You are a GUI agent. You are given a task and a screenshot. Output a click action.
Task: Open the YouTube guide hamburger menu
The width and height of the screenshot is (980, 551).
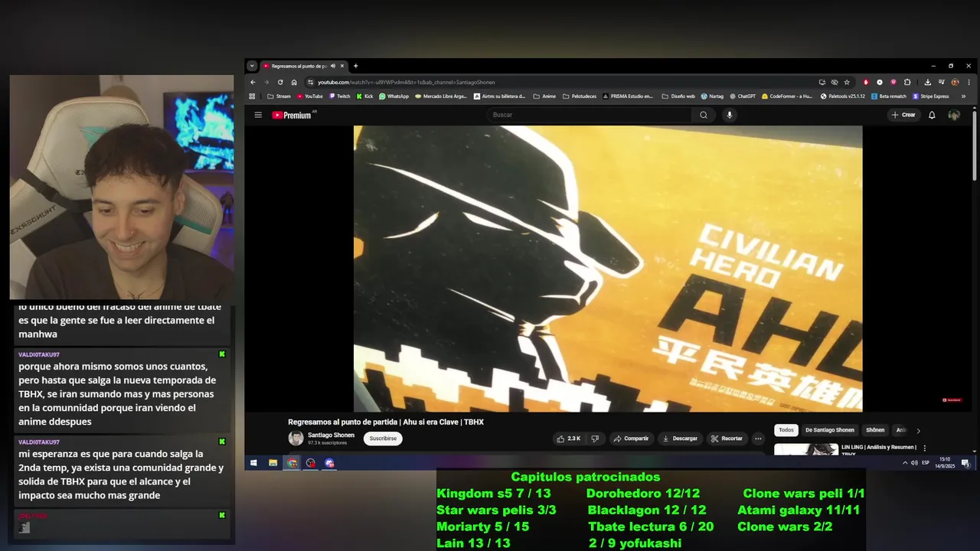click(x=258, y=115)
